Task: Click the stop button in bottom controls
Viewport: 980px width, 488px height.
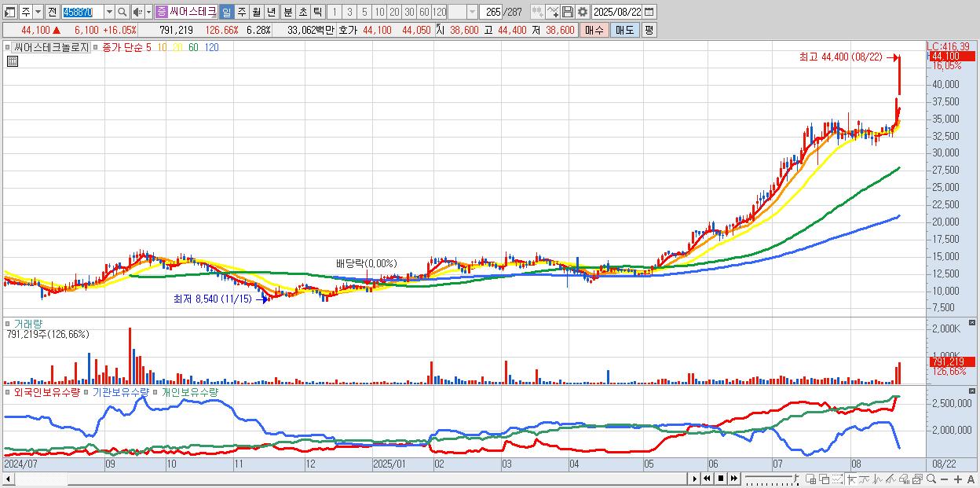Action: coord(721,479)
